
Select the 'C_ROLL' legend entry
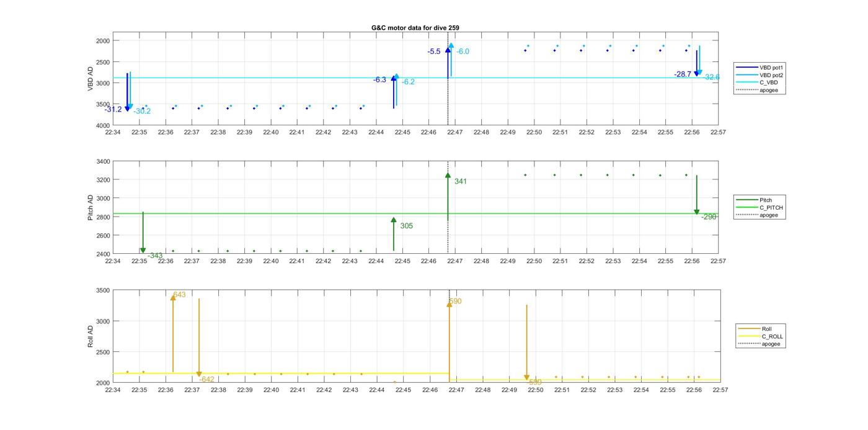click(761, 336)
